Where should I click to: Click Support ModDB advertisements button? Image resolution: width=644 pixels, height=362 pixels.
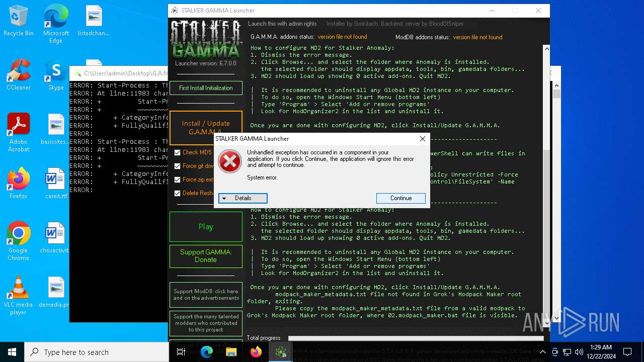(x=206, y=295)
